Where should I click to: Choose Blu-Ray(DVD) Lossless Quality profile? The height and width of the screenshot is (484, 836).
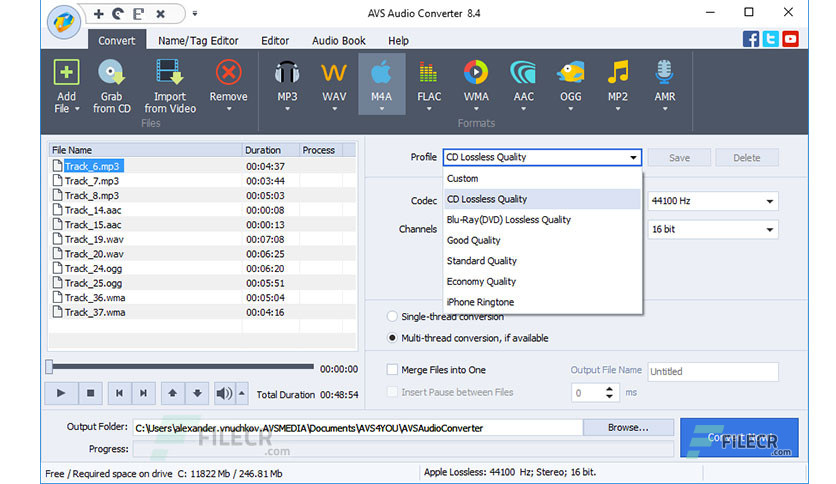(x=542, y=220)
